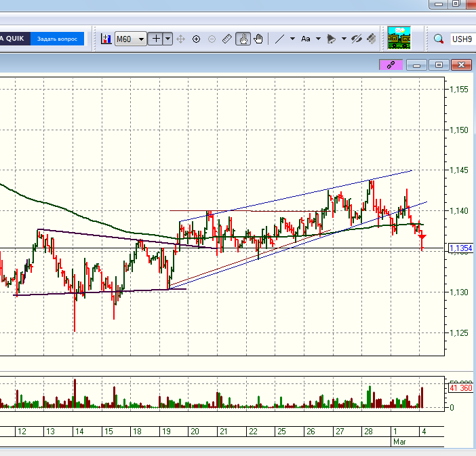Click the USH9 instrument search field

[462, 39]
